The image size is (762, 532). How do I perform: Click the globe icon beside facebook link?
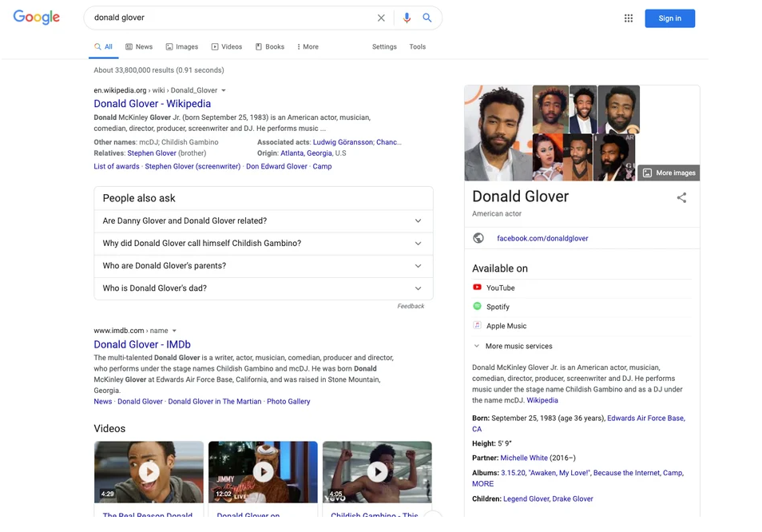tap(478, 238)
